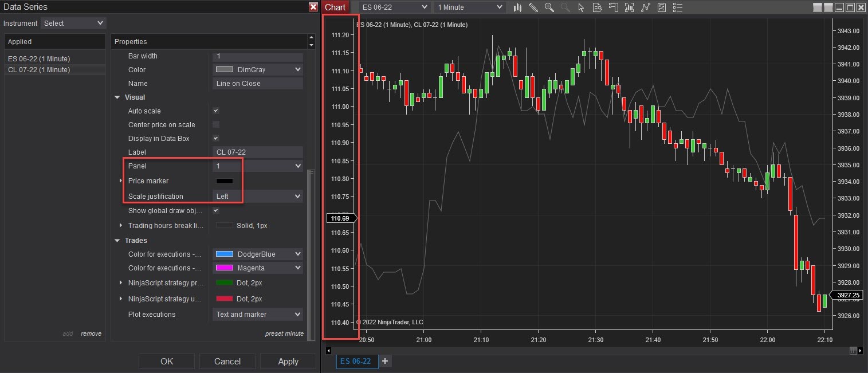Click the Bar width input field
868x373 pixels.
[x=257, y=56]
